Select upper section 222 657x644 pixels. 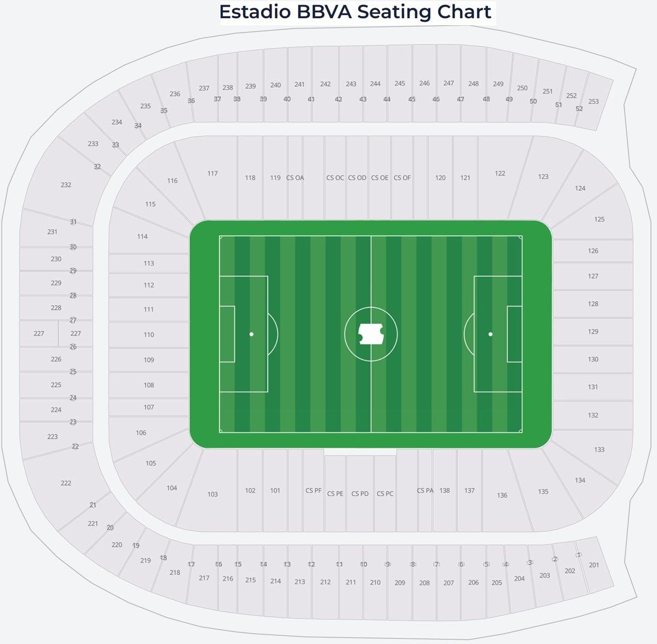click(x=66, y=483)
